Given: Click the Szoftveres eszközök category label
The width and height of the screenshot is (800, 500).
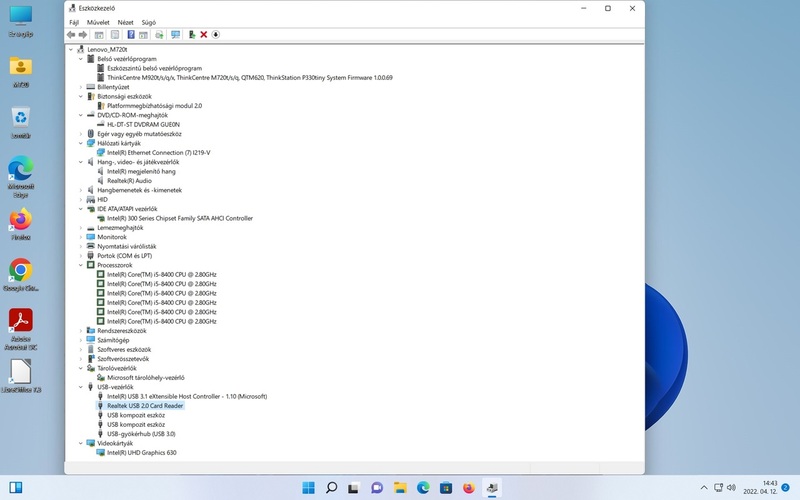Looking at the screenshot, I should pos(124,349).
